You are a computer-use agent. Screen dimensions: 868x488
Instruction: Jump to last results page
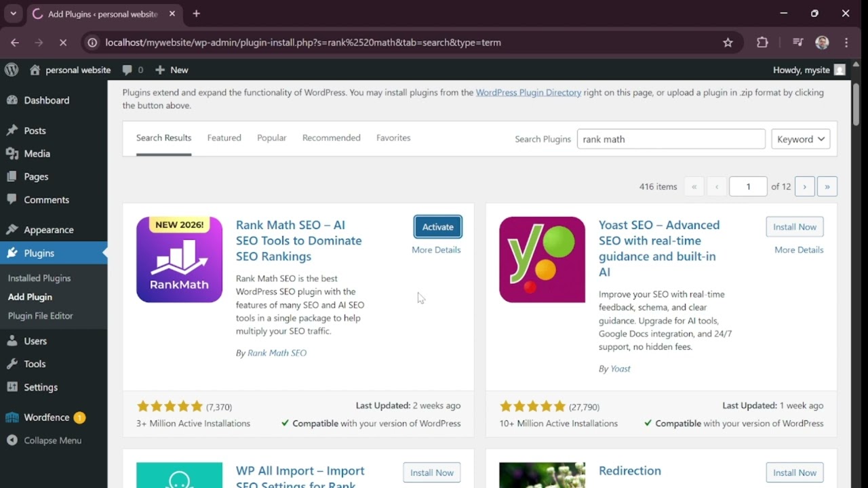(827, 186)
